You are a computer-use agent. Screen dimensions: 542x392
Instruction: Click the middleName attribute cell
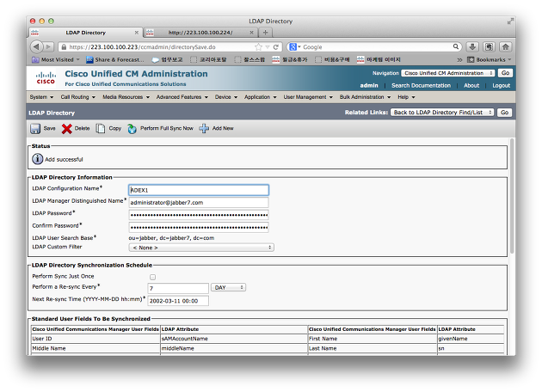pos(234,348)
